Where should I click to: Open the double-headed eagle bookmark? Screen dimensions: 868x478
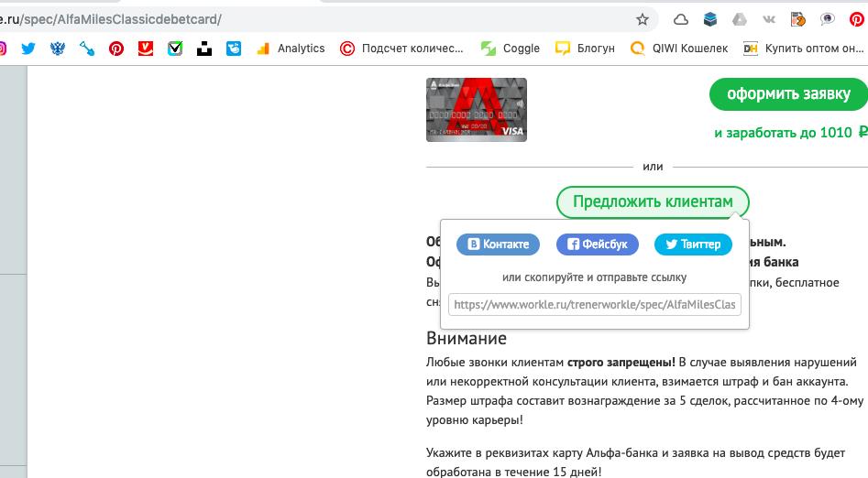tap(58, 49)
